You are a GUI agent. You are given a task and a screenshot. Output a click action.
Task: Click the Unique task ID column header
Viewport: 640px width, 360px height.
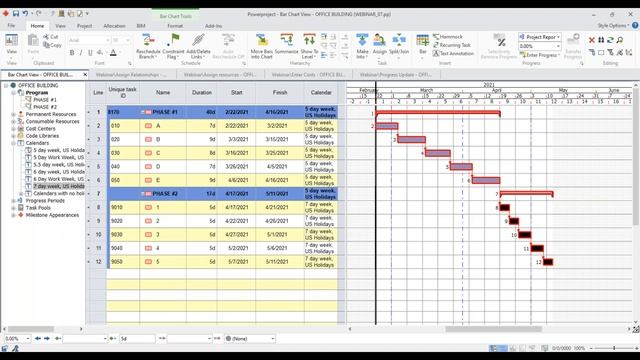tap(122, 93)
